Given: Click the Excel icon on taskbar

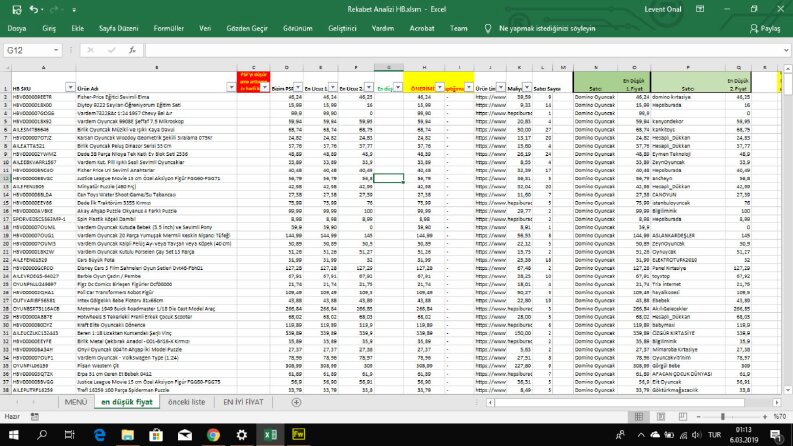Looking at the screenshot, I should pos(270,435).
